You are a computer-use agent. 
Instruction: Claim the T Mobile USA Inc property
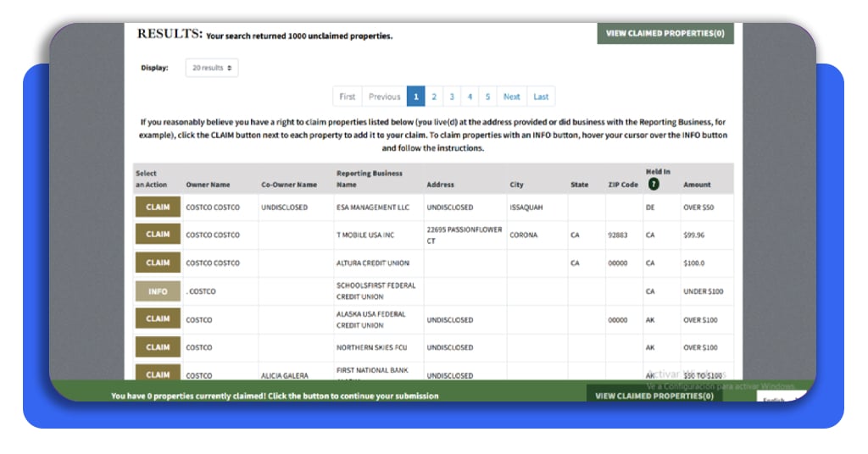[x=158, y=235]
